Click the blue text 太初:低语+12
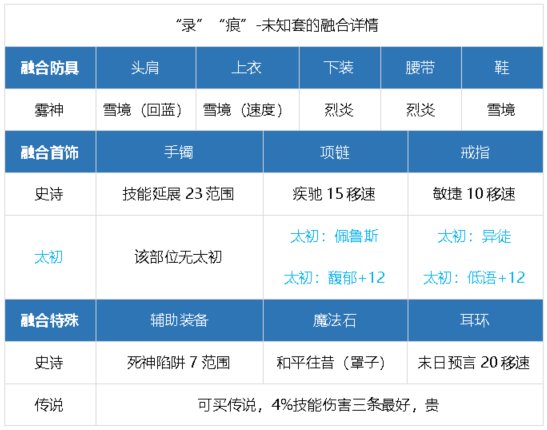Image resolution: width=547 pixels, height=430 pixels. pyautogui.click(x=474, y=278)
